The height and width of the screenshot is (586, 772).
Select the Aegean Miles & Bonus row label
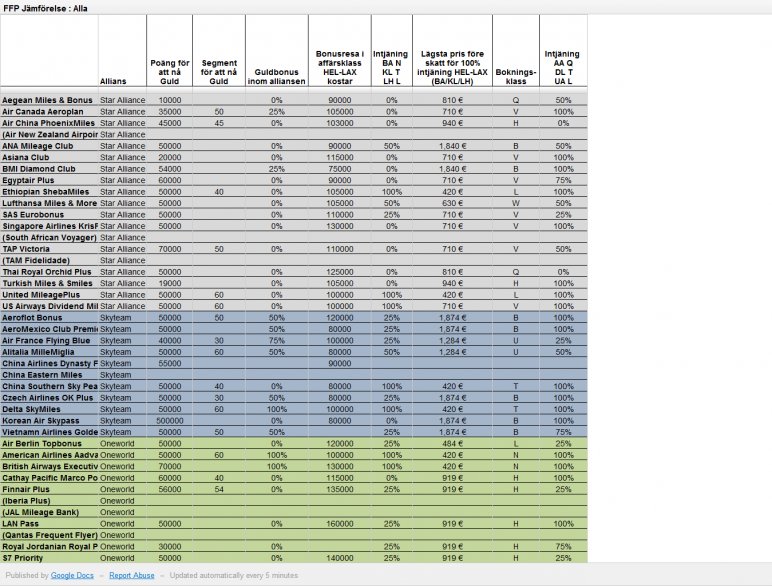point(47,100)
